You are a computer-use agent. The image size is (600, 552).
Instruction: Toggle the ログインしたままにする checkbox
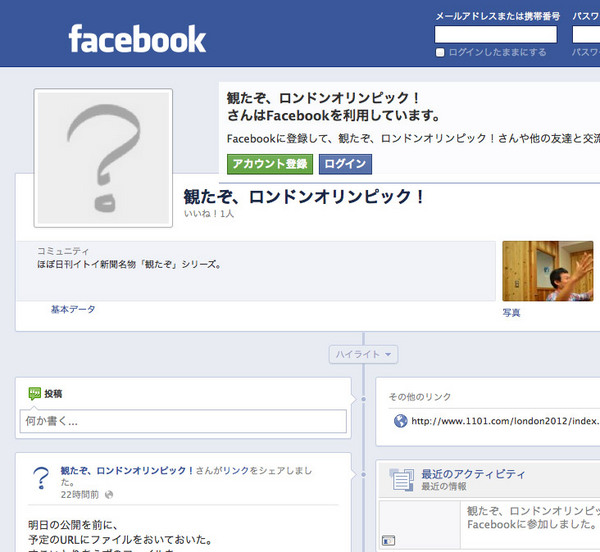[440, 52]
